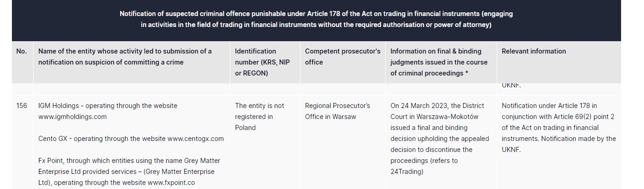The width and height of the screenshot is (644, 189).
Task: Click the "Name of the entity" column header
Action: (x=125, y=57)
